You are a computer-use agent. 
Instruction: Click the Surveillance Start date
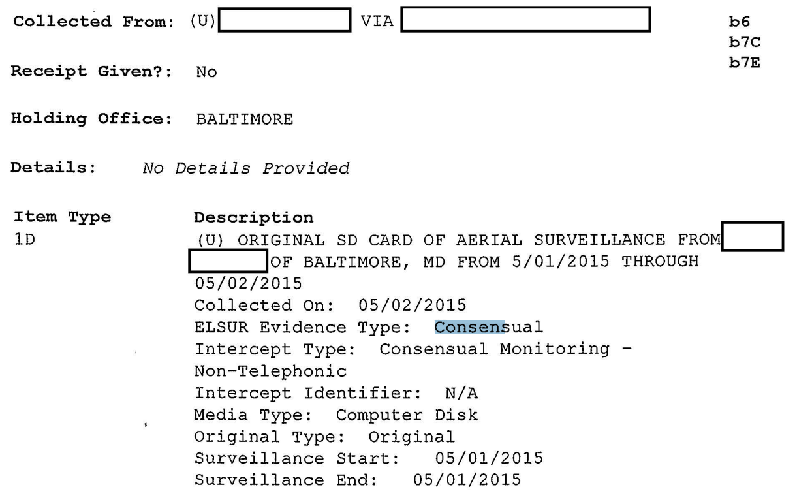coord(489,457)
